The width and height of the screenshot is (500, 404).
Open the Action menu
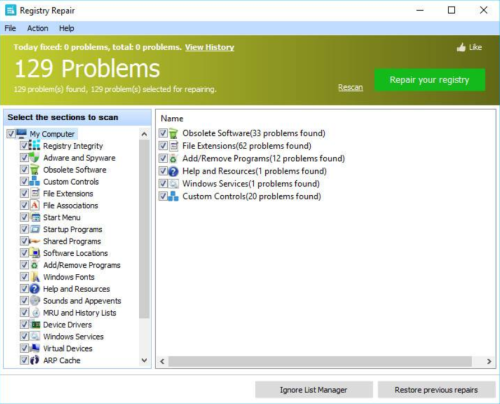(x=38, y=28)
